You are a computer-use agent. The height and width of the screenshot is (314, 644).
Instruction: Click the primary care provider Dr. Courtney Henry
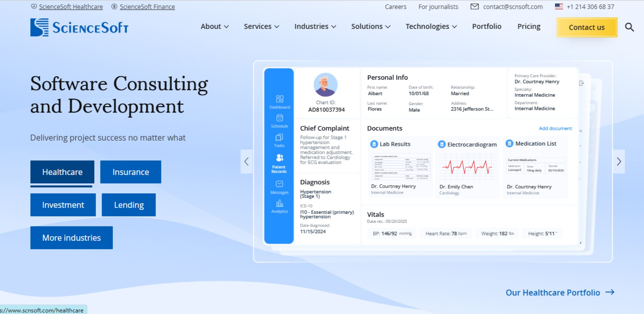click(x=537, y=81)
